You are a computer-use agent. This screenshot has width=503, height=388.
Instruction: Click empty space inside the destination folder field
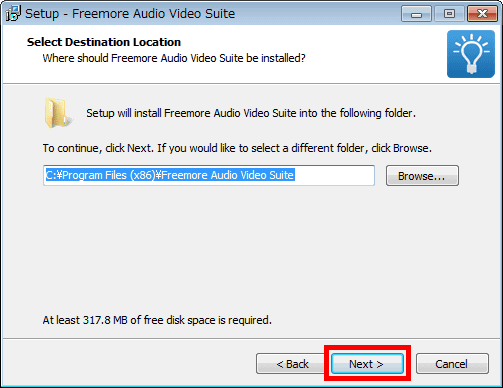pyautogui.click(x=334, y=175)
